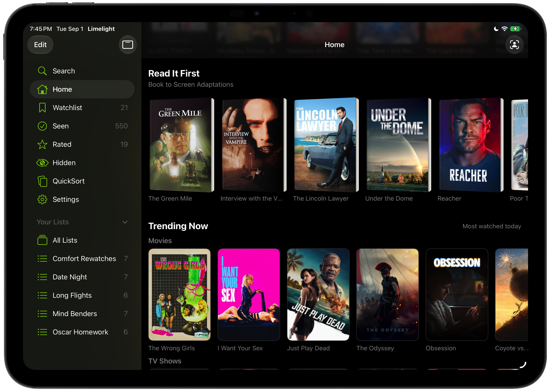Click Most watched today link
The image size is (551, 392).
pos(492,226)
